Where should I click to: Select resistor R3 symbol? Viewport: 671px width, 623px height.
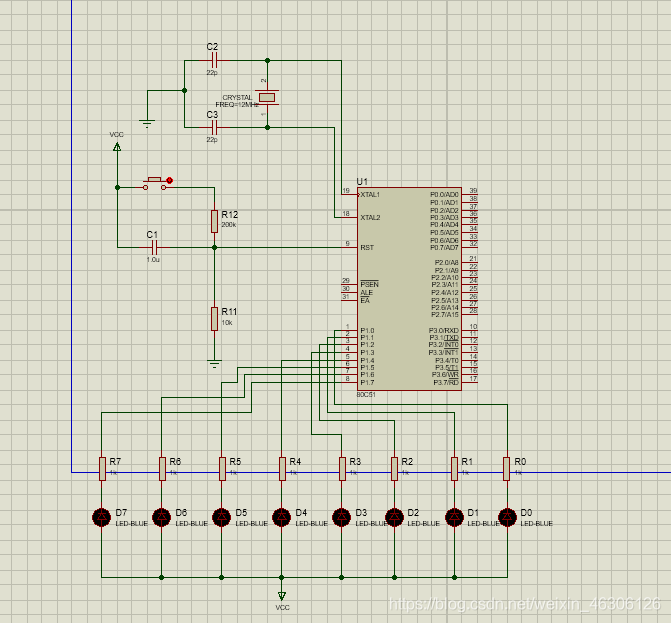point(342,469)
